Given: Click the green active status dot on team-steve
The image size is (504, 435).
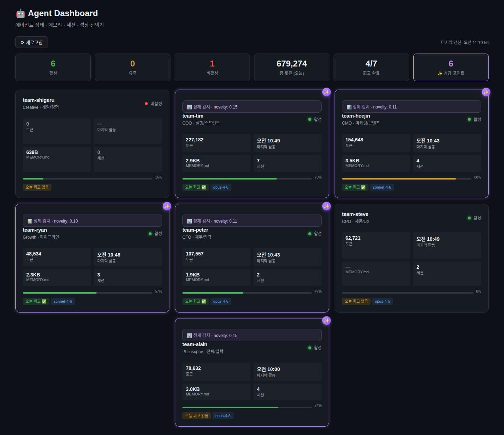Looking at the screenshot, I should 469,218.
